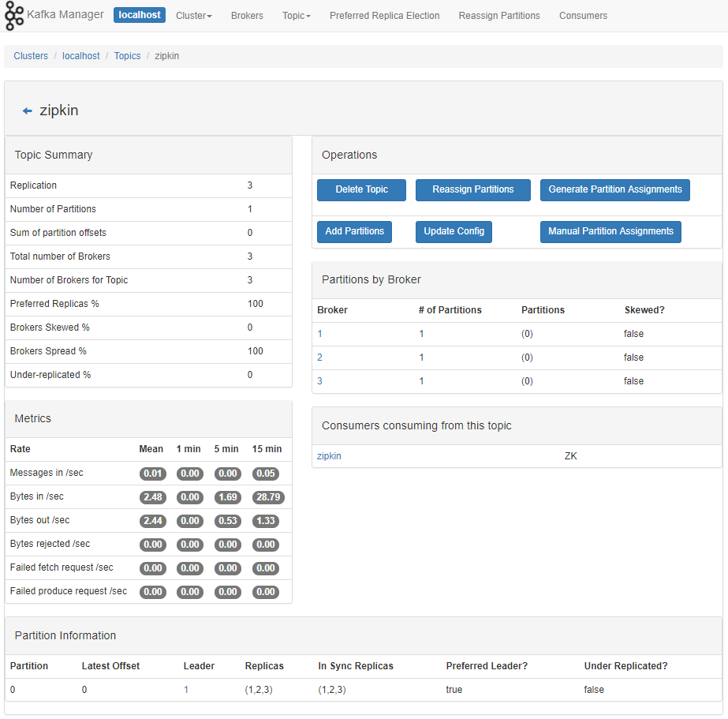Click the Sum of partition offsets label
Screen dimensions: 728x719
(x=58, y=233)
